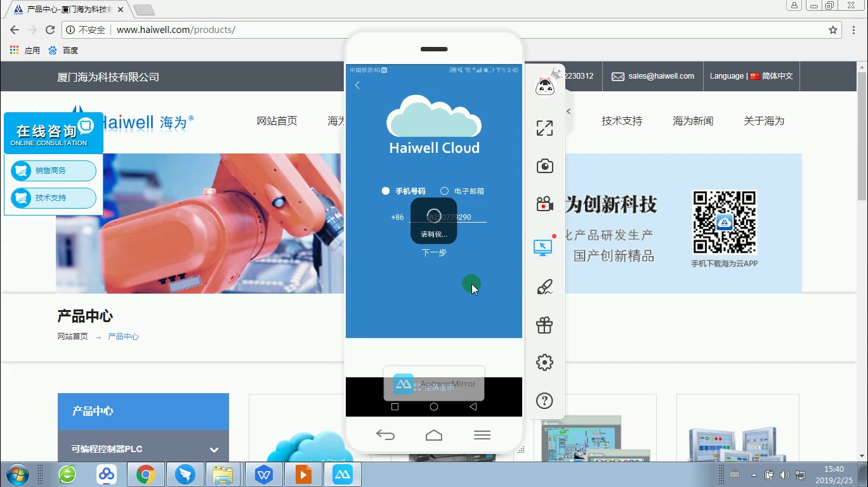Image resolution: width=868 pixels, height=487 pixels.
Task: Click the ApowerMirror taskbar icon
Action: pos(343,474)
